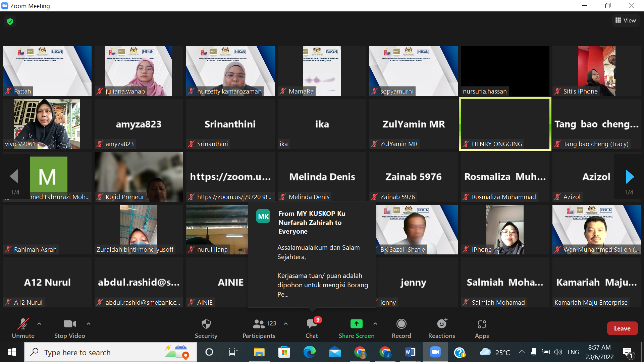Open the Chat panel with 9 unread

312,328
